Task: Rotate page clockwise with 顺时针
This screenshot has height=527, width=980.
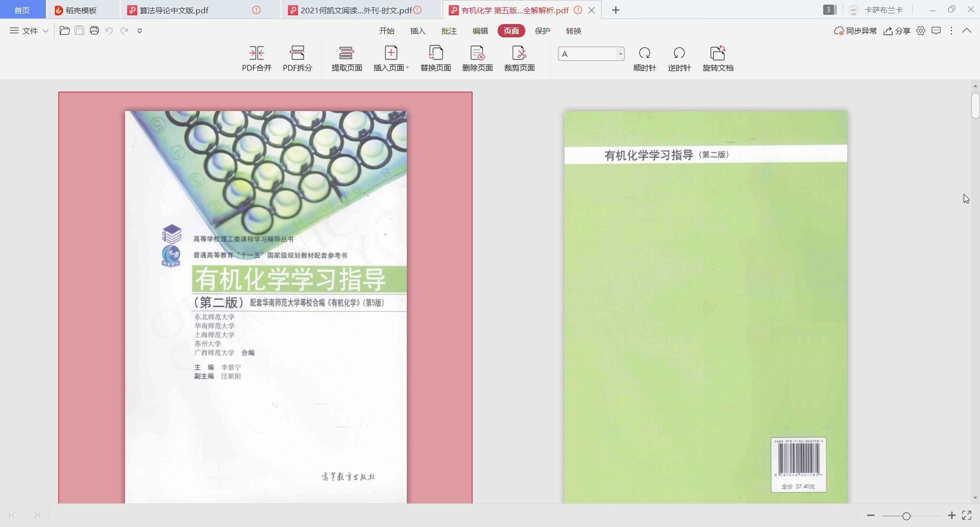Action: click(645, 59)
